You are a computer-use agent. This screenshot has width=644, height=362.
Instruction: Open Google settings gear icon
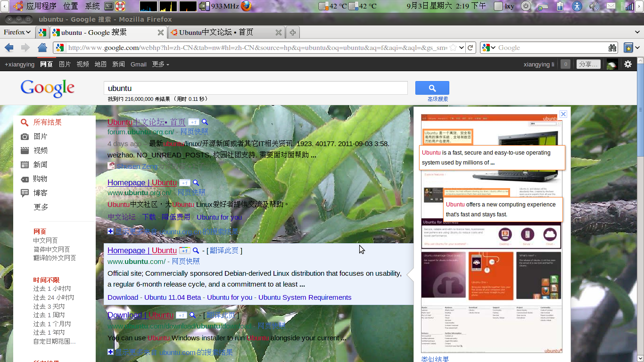(628, 64)
